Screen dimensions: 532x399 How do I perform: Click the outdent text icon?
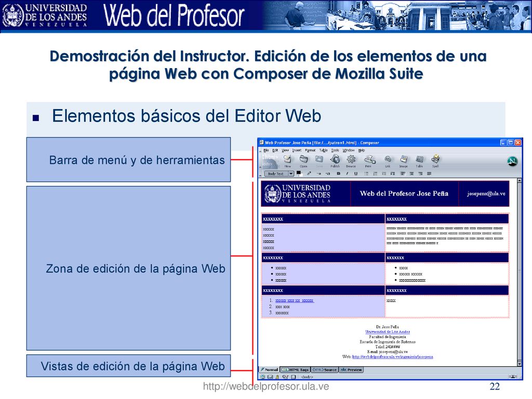[384, 174]
